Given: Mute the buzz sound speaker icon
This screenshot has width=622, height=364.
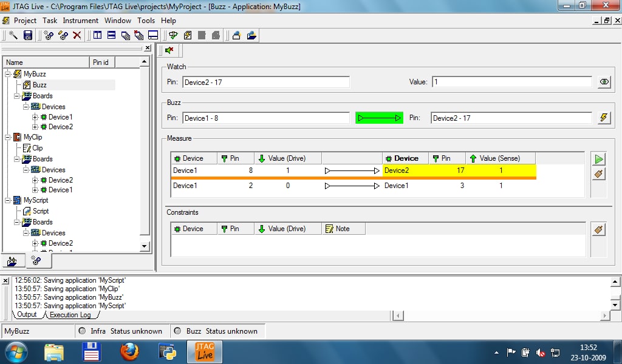Looking at the screenshot, I should 169,50.
